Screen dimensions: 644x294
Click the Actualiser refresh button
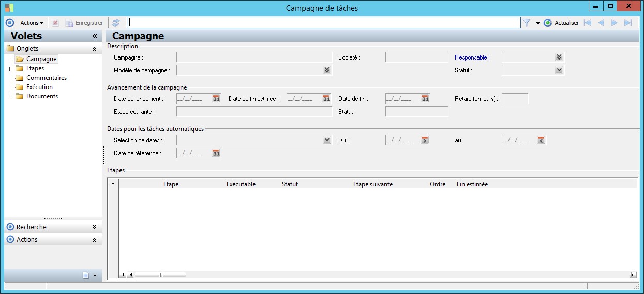(x=561, y=23)
